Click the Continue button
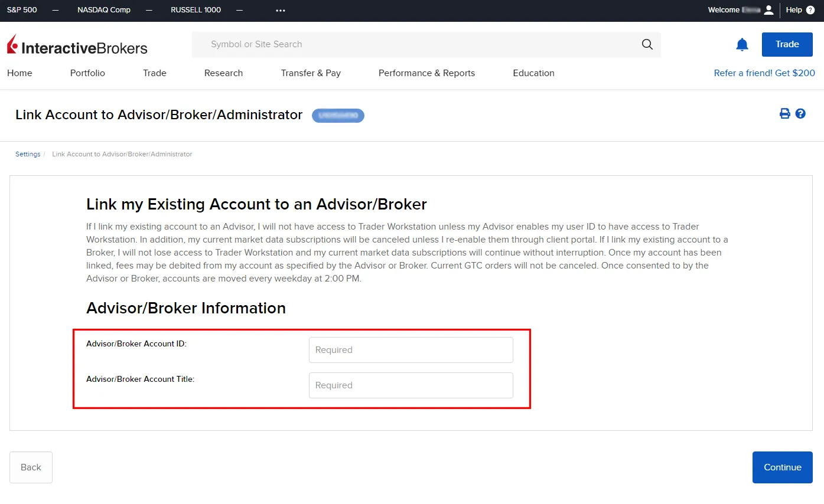Viewport: 824px width, 504px height. tap(782, 467)
